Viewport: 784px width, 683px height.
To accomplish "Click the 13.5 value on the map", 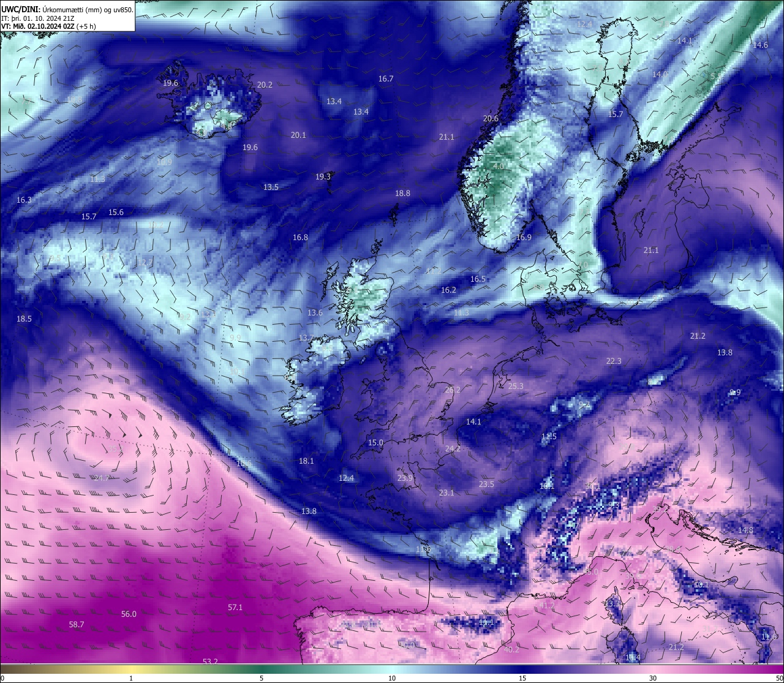I will 271,187.
